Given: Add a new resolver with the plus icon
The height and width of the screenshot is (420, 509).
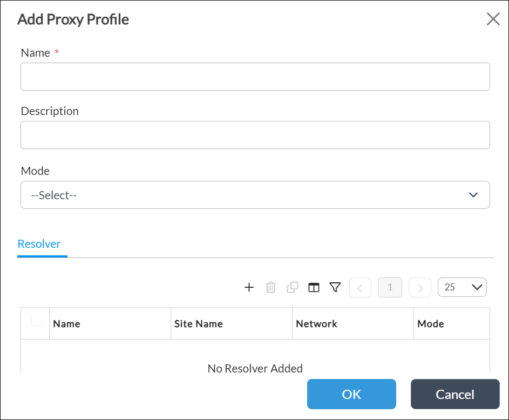Looking at the screenshot, I should click(x=249, y=287).
